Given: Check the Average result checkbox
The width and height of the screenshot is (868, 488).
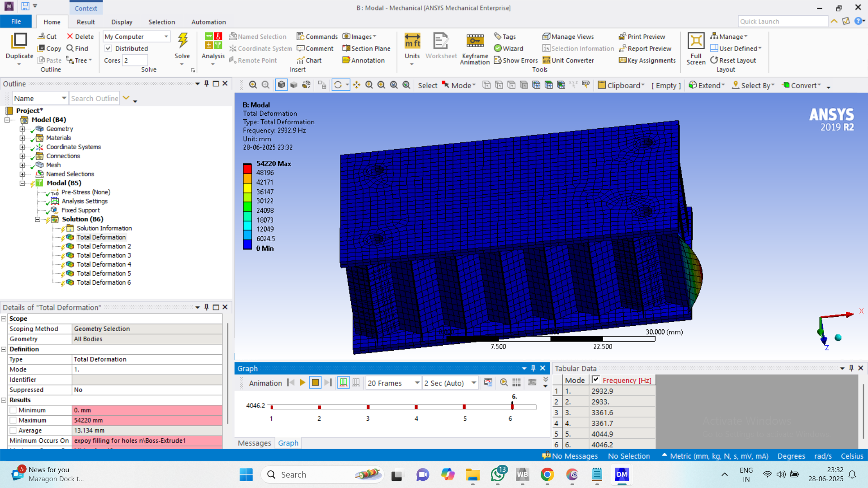Looking at the screenshot, I should (x=13, y=431).
